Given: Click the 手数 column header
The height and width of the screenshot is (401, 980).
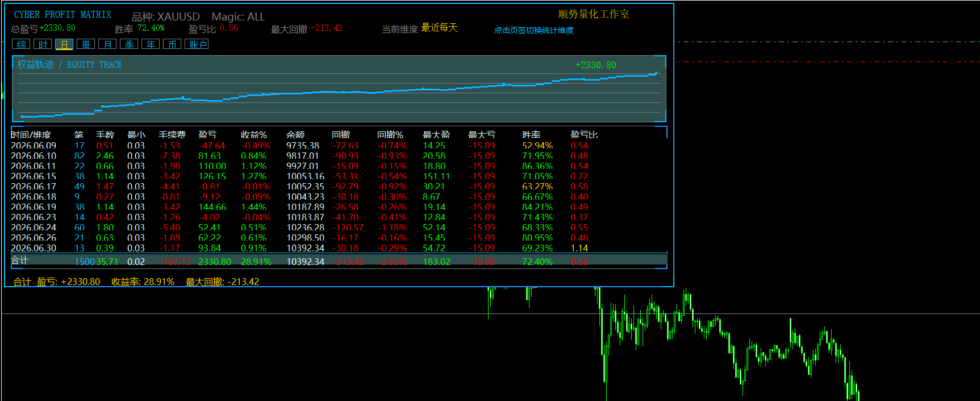Looking at the screenshot, I should point(105,135).
